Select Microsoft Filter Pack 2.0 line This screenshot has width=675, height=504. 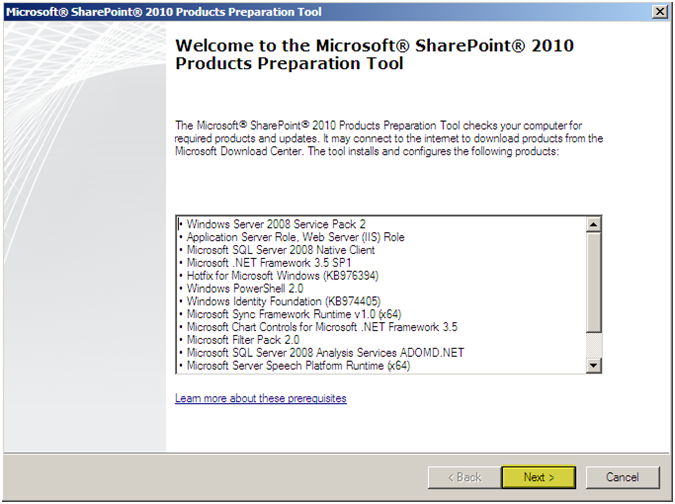coord(243,340)
